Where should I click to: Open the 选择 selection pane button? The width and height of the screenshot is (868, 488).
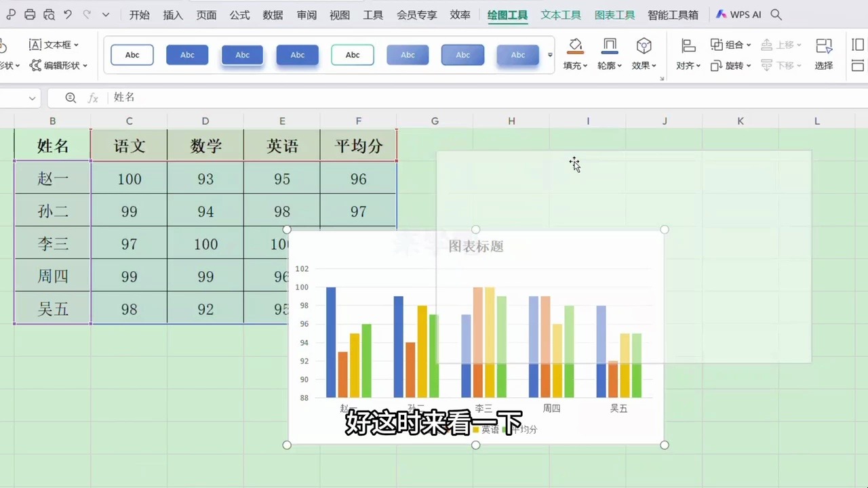point(824,54)
